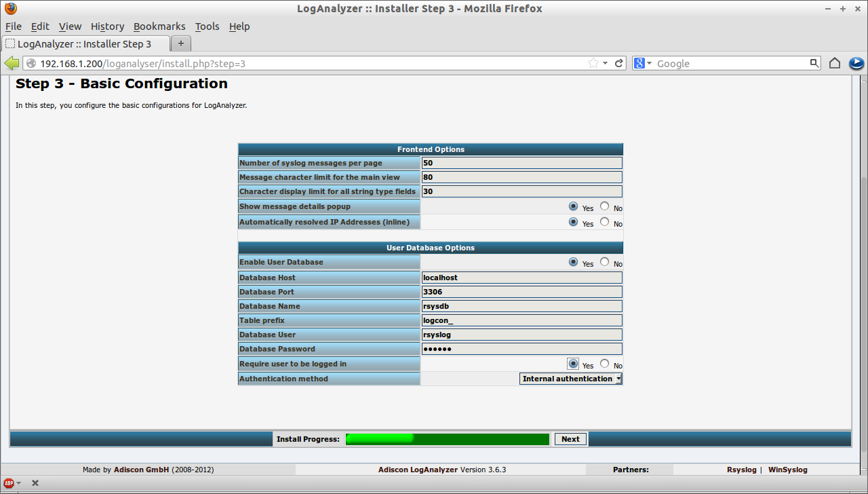Select Yes for Require user to be logged in
Image resolution: width=868 pixels, height=494 pixels.
coord(574,364)
